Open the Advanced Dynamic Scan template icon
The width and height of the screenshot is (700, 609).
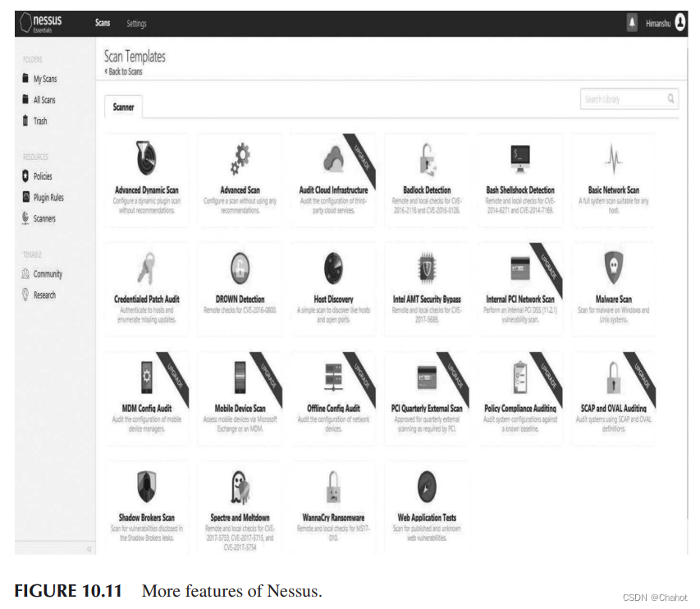tap(146, 158)
